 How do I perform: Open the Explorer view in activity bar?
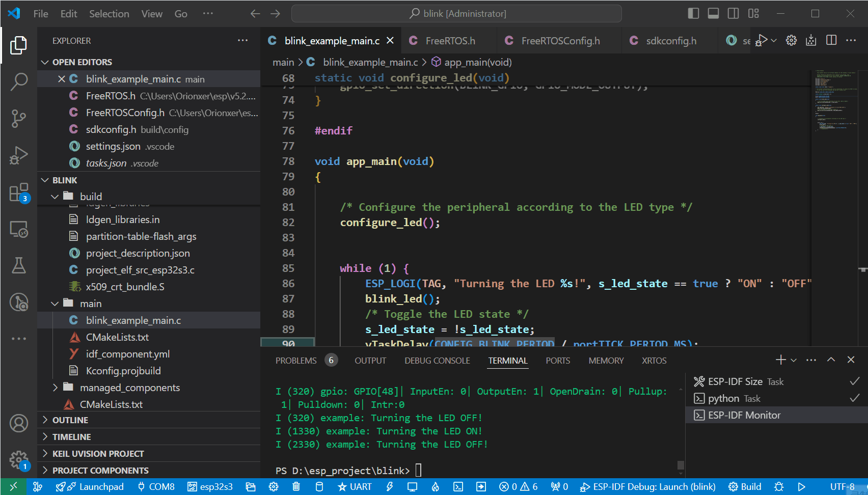(x=19, y=45)
